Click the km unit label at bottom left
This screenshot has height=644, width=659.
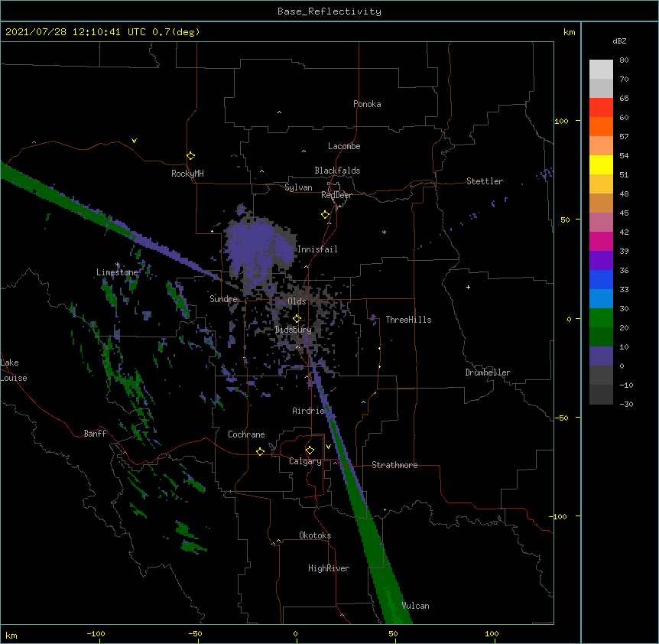(11, 635)
